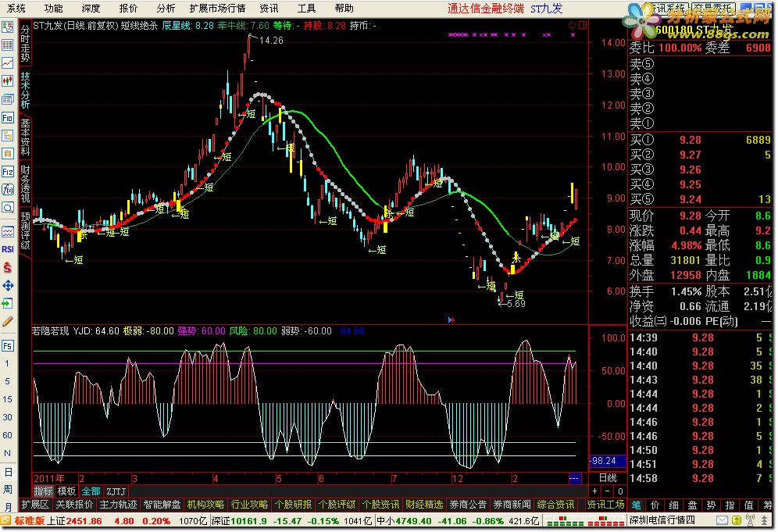Select the 指标 tab below chart

coord(43,491)
